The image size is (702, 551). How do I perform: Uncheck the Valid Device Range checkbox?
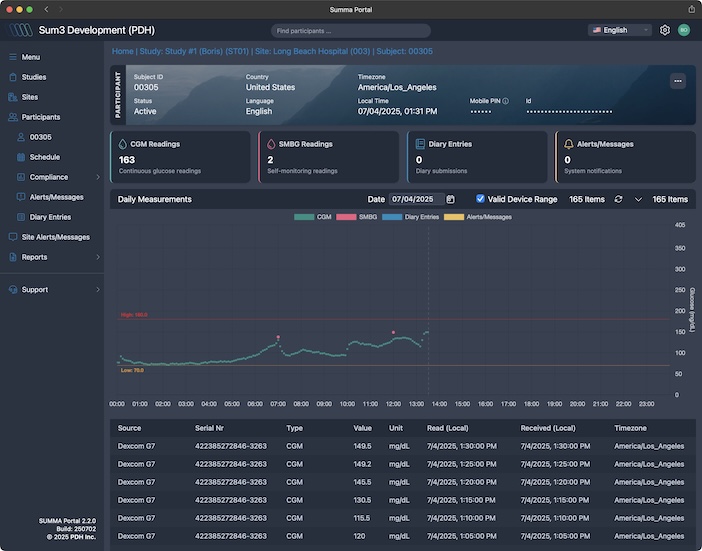click(481, 199)
